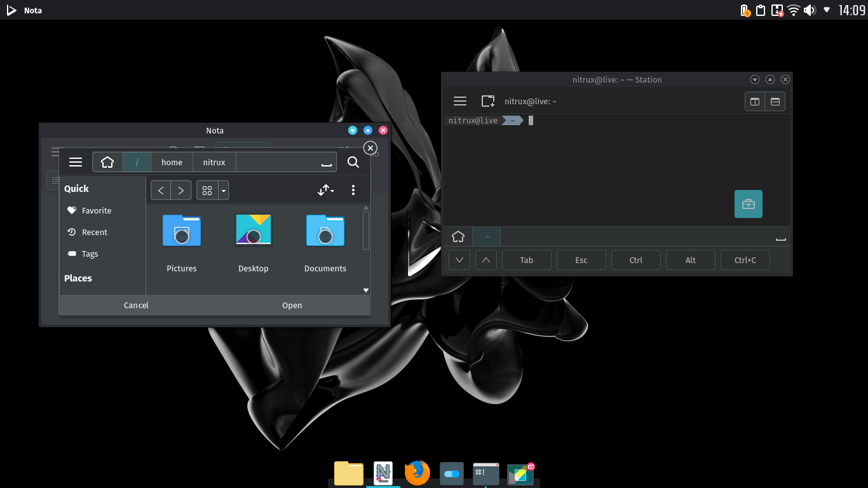Close the file dialog overlay
Screen dimensions: 868x488
point(370,148)
